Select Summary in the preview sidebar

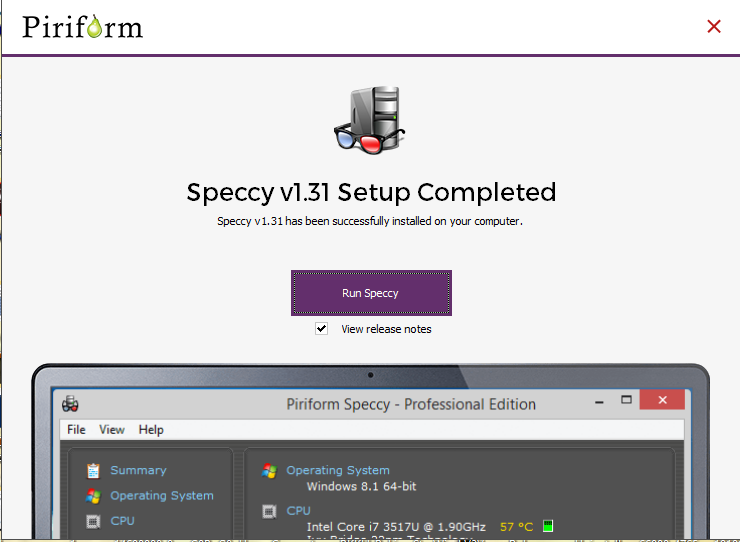[x=138, y=470]
